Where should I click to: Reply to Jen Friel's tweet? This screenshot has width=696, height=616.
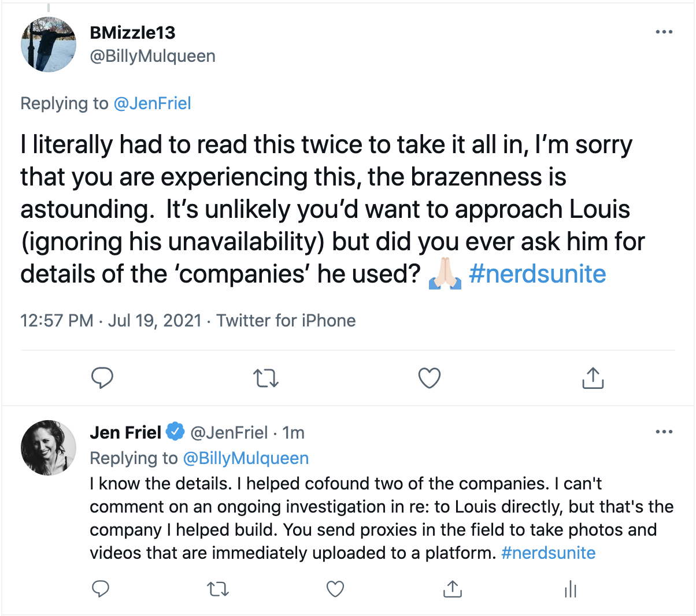tap(101, 589)
